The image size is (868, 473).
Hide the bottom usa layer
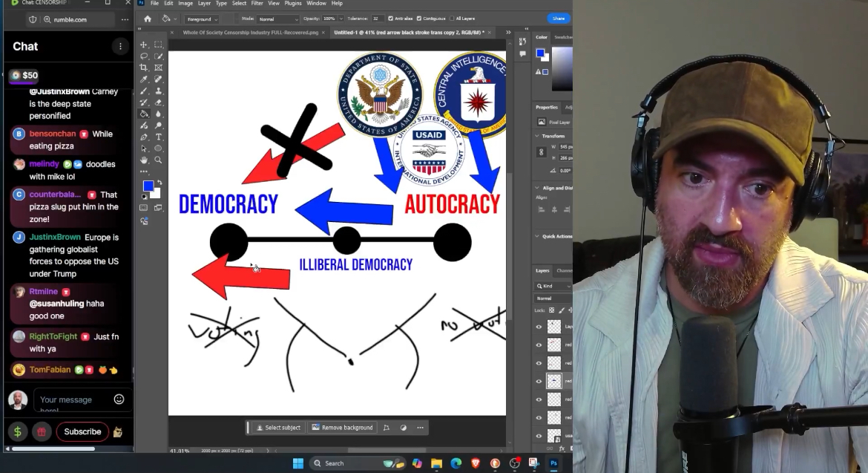pyautogui.click(x=539, y=436)
